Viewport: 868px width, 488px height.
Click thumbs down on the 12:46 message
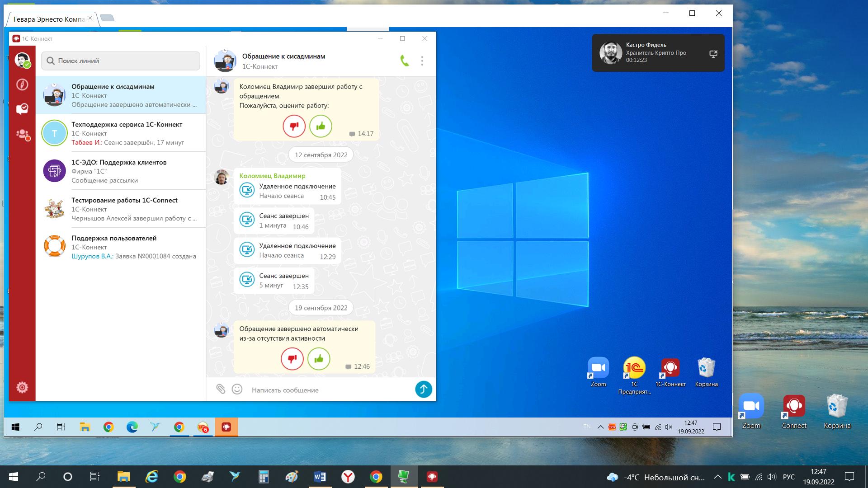click(292, 359)
